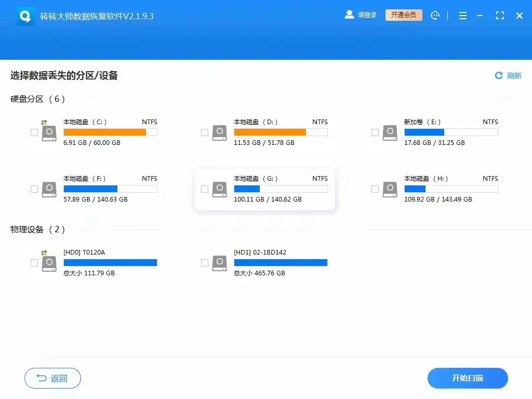Image resolution: width=532 pixels, height=399 pixels.
Task: Click the H: drive disk icon
Action: pyautogui.click(x=390, y=189)
